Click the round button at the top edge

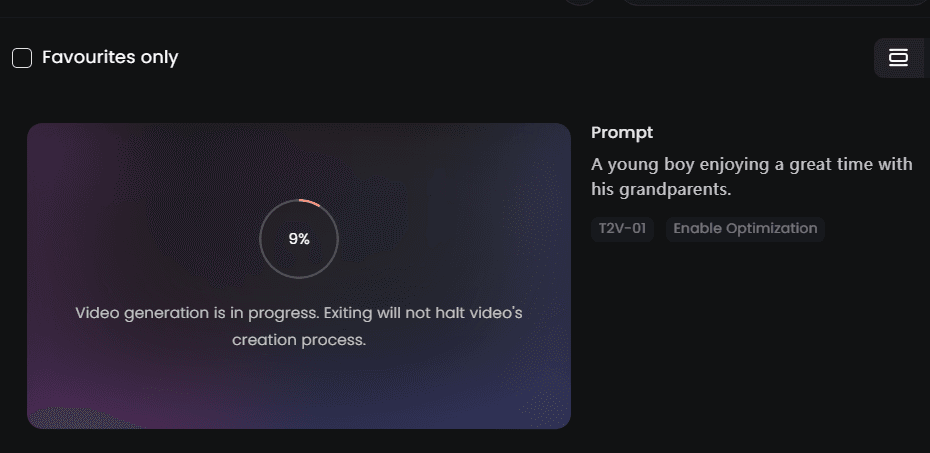[580, 2]
